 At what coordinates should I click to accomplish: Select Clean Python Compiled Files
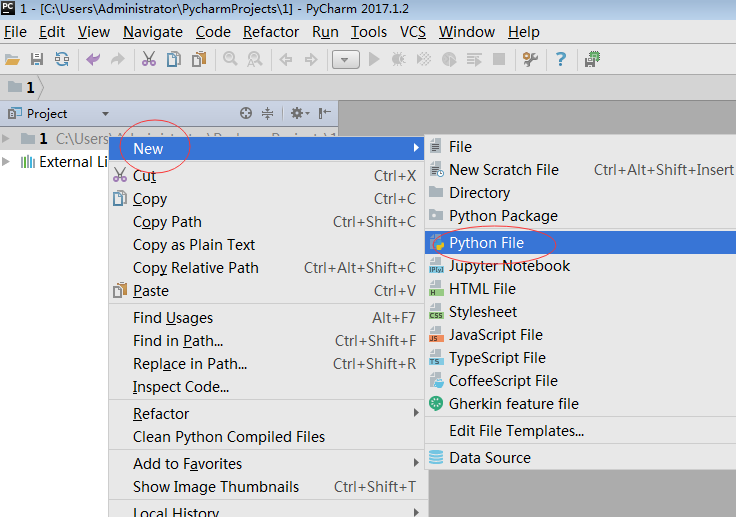tap(267, 437)
